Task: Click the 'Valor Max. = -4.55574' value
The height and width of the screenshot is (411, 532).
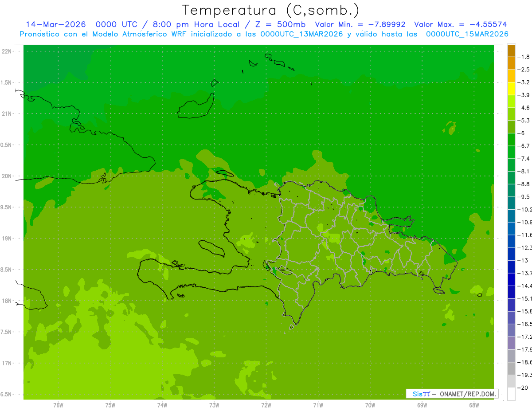Action: click(x=460, y=24)
